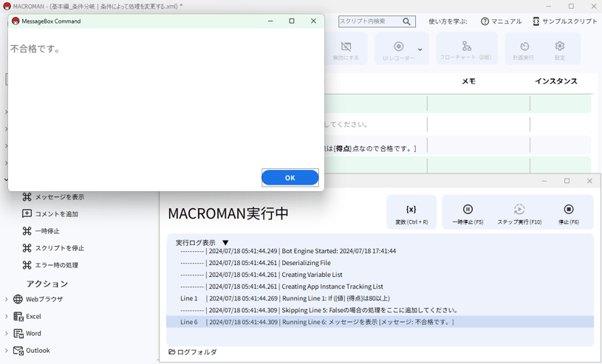Open サンプルスクリプト link

[565, 21]
